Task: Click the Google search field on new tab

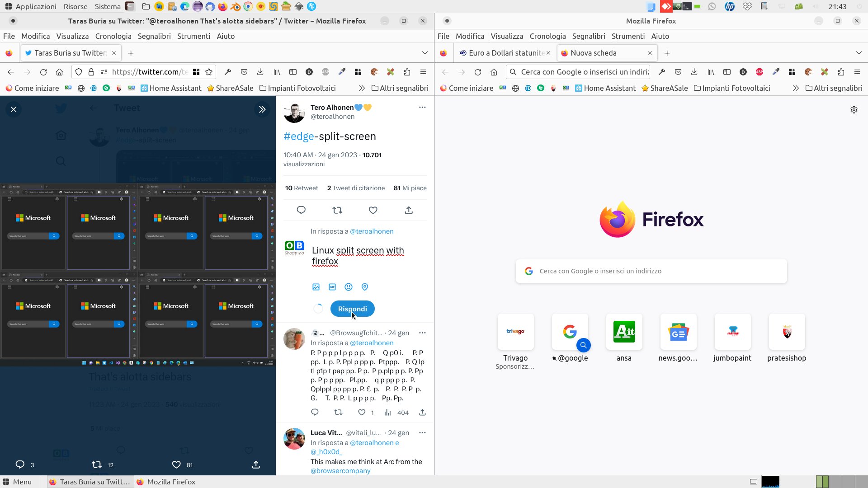Action: coord(651,271)
